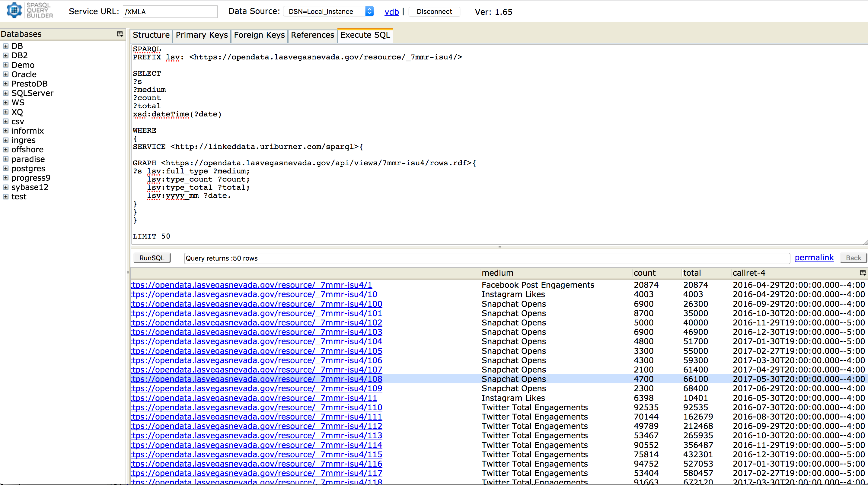This screenshot has width=868, height=485.
Task: Click the Disconnect button
Action: coord(434,11)
